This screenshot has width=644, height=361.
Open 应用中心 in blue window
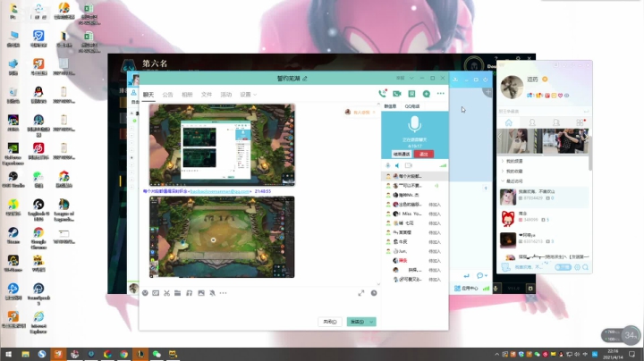pyautogui.click(x=466, y=289)
